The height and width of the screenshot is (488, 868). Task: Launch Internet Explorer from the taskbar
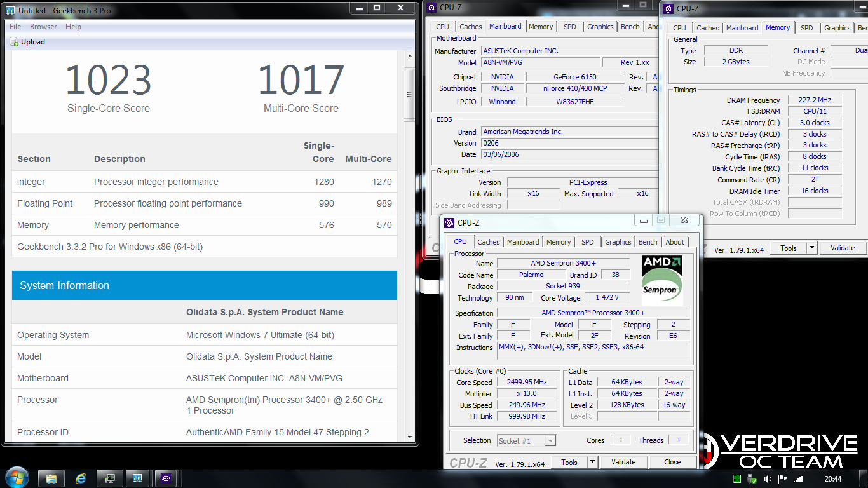[81, 478]
